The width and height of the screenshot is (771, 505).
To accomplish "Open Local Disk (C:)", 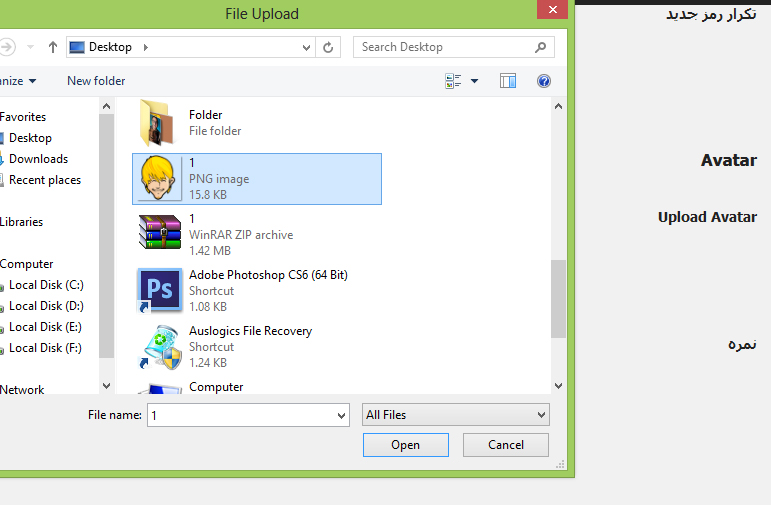I will (46, 285).
